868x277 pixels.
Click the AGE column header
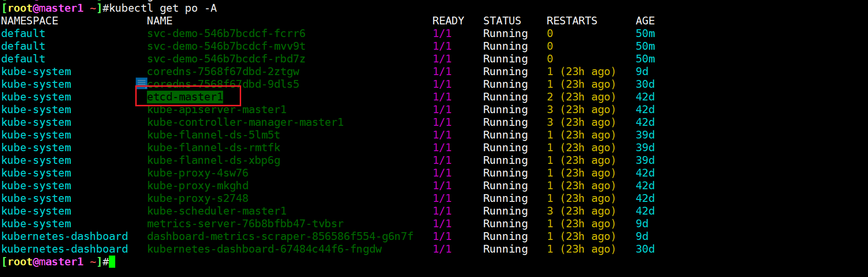click(645, 21)
